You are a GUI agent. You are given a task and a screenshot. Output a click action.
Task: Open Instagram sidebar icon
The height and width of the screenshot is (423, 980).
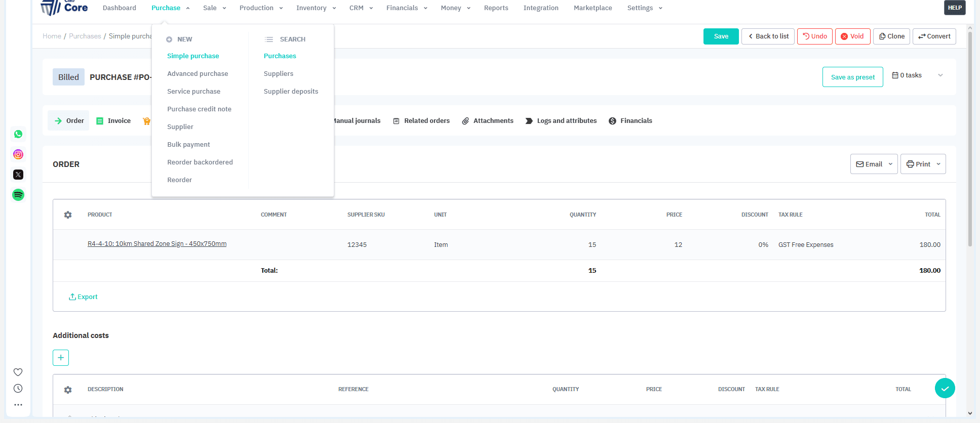(x=18, y=154)
